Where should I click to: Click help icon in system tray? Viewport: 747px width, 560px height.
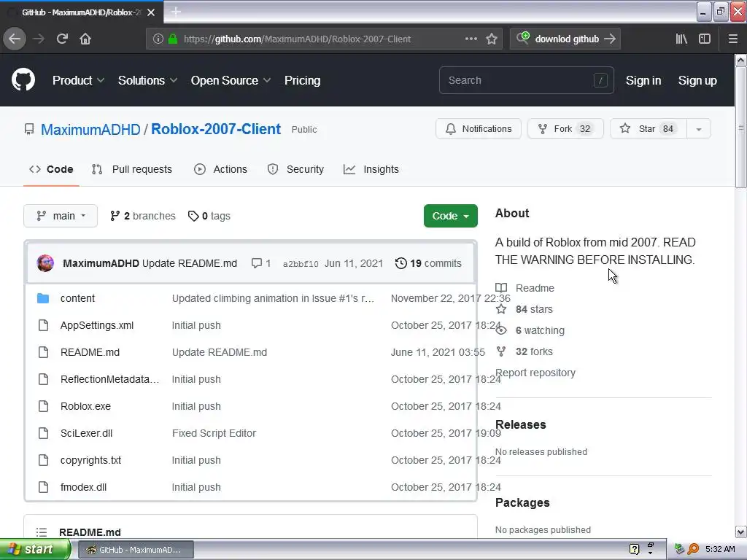tap(634, 549)
